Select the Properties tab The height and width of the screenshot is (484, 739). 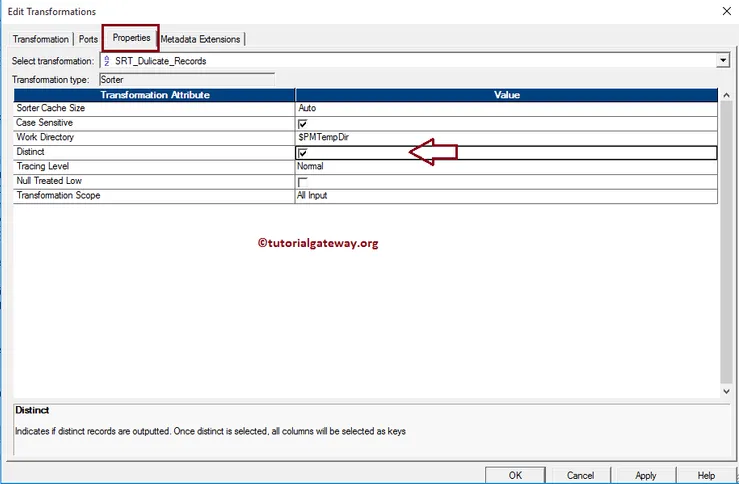pyautogui.click(x=131, y=38)
